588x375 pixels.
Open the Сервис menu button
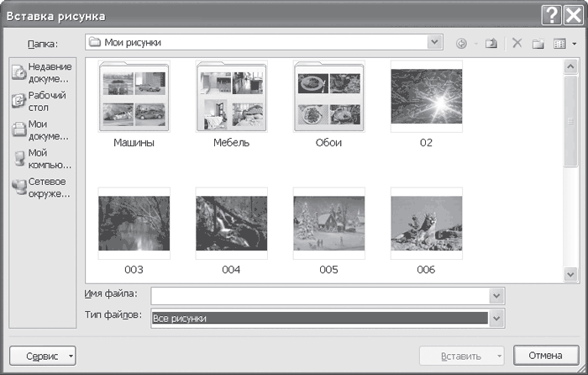43,356
